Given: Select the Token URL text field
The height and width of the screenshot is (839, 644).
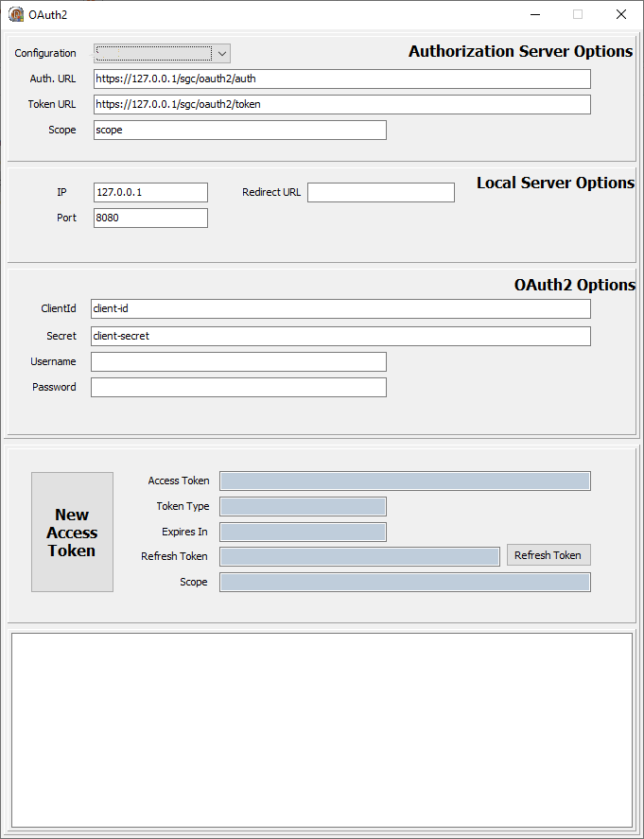Looking at the screenshot, I should coord(341,104).
